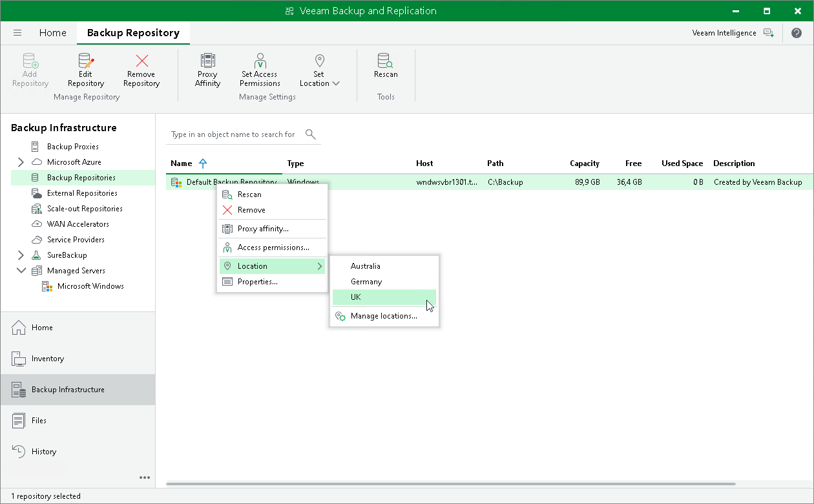
Task: Open Proxy Affinity from the ribbon
Action: (207, 70)
